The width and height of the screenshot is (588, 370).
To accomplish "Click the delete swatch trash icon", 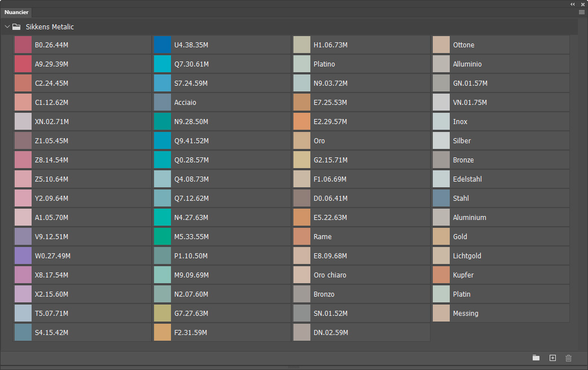I will [568, 358].
